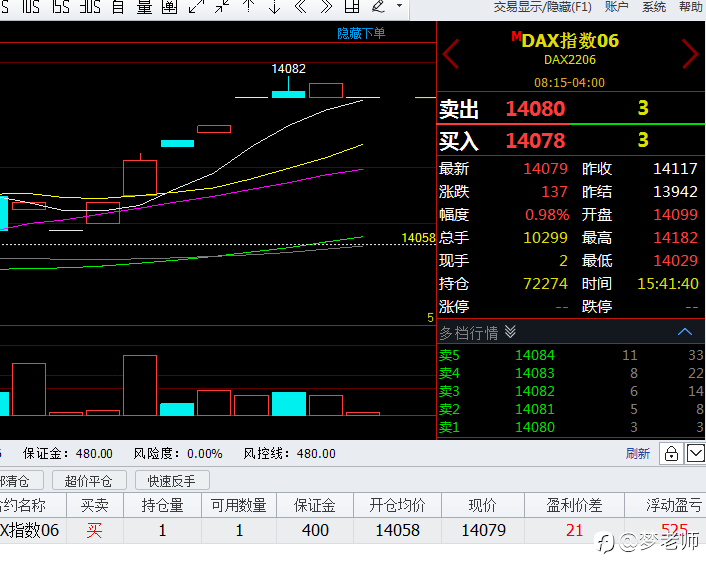
Task: Click the double left chevron icon
Action: click(300, 7)
